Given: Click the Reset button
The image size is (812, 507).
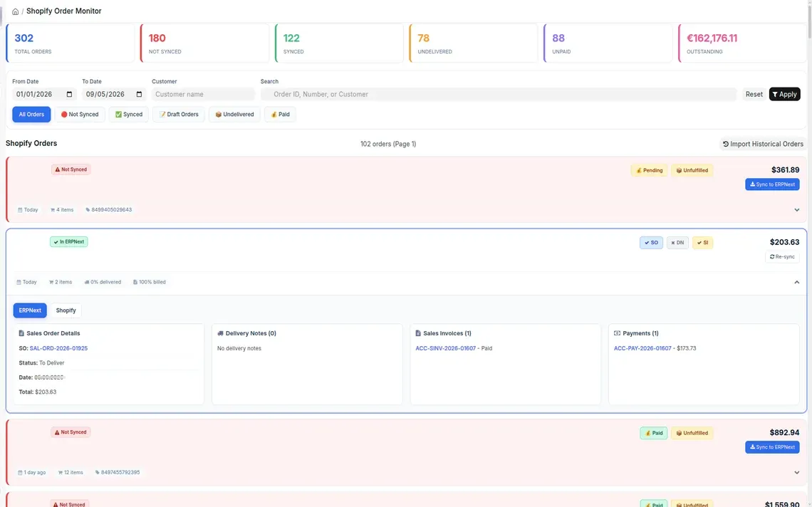Looking at the screenshot, I should (x=754, y=94).
